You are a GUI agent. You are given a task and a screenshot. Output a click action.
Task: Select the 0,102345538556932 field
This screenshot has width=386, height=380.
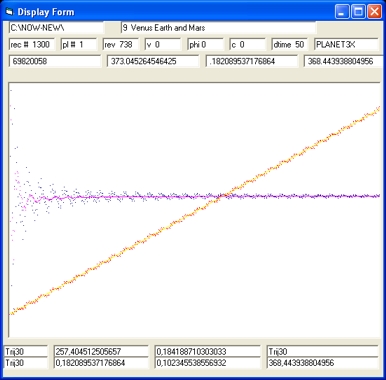(208, 363)
